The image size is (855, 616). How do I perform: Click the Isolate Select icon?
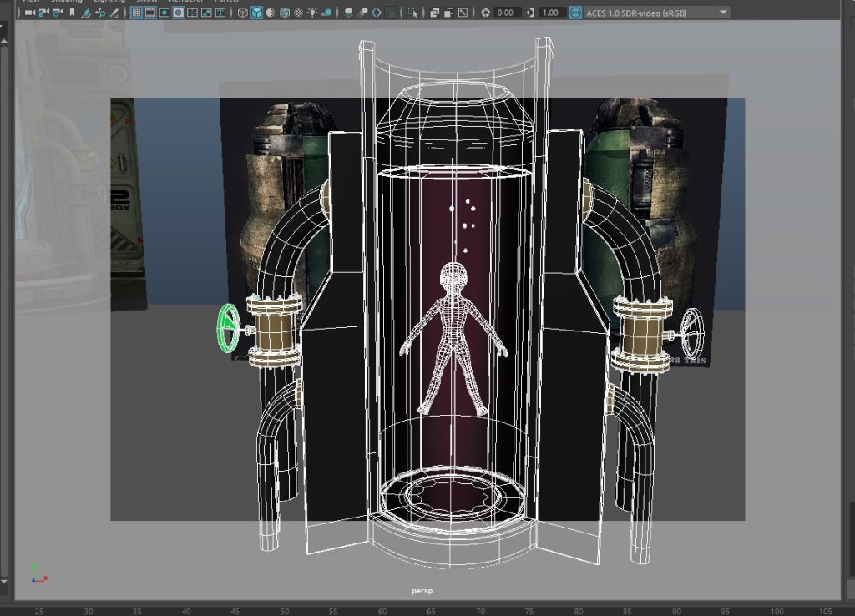[x=412, y=13]
